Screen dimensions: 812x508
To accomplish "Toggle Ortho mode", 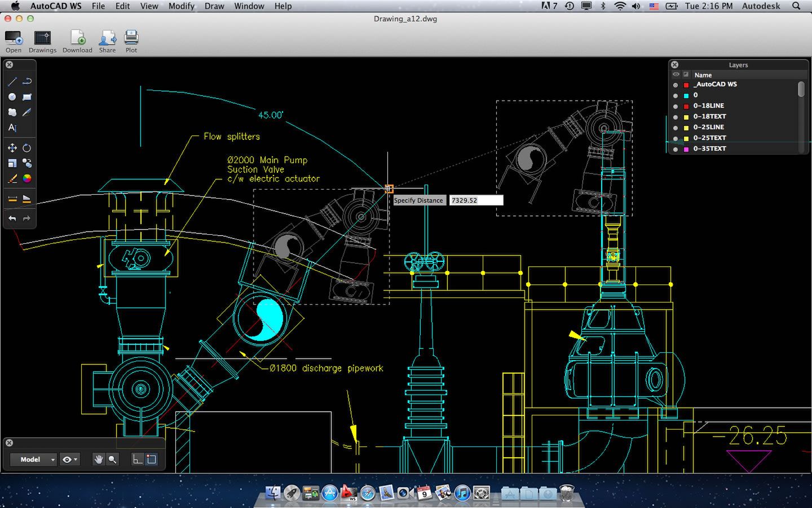I will click(x=138, y=459).
